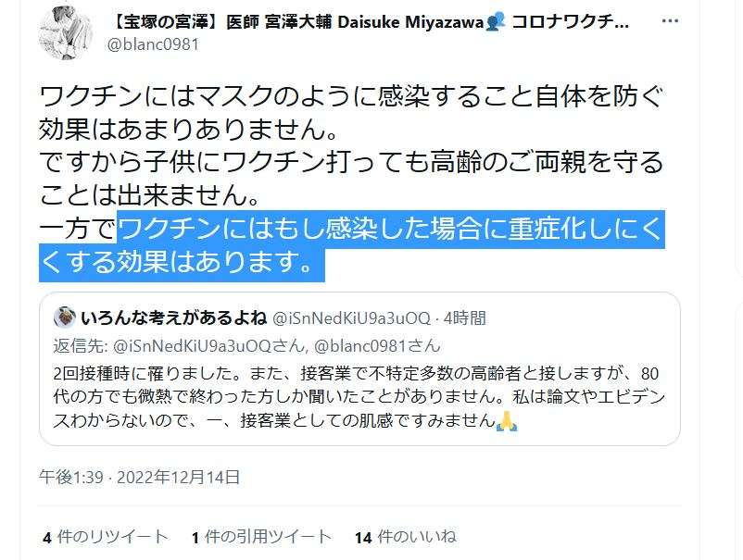Open the three-dot more options menu
Image resolution: width=743 pixels, height=560 pixels.
[670, 21]
